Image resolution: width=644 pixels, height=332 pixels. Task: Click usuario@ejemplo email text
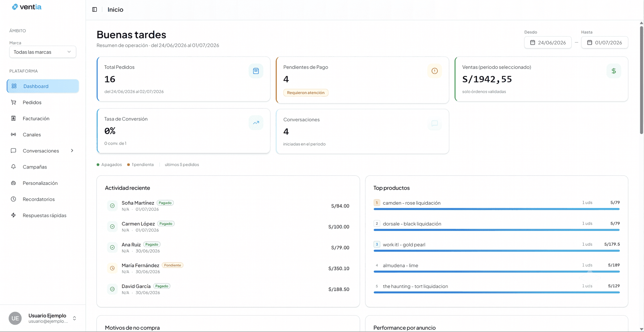(48, 321)
